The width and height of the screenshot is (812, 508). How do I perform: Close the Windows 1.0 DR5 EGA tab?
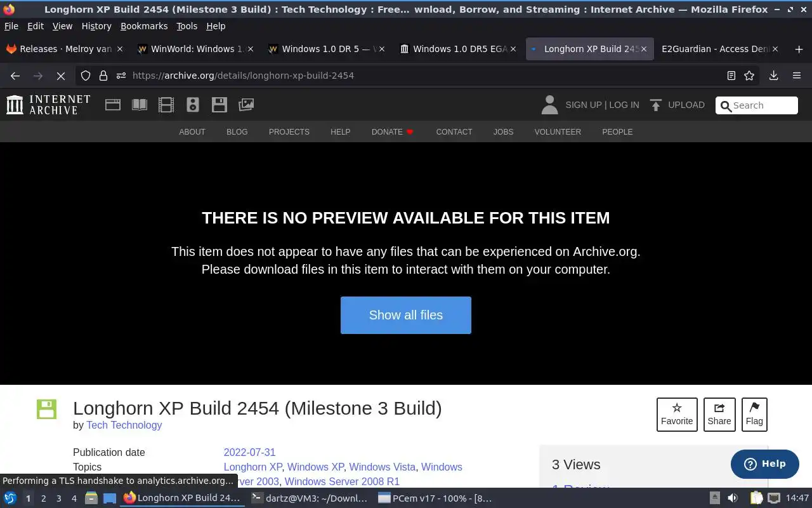[513, 49]
